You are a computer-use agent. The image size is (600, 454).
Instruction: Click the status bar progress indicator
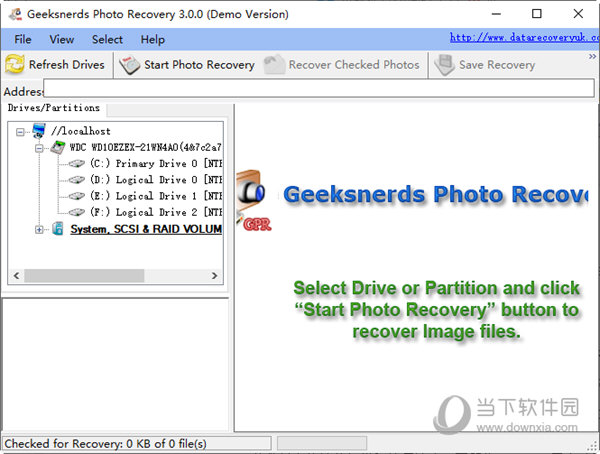click(x=322, y=444)
